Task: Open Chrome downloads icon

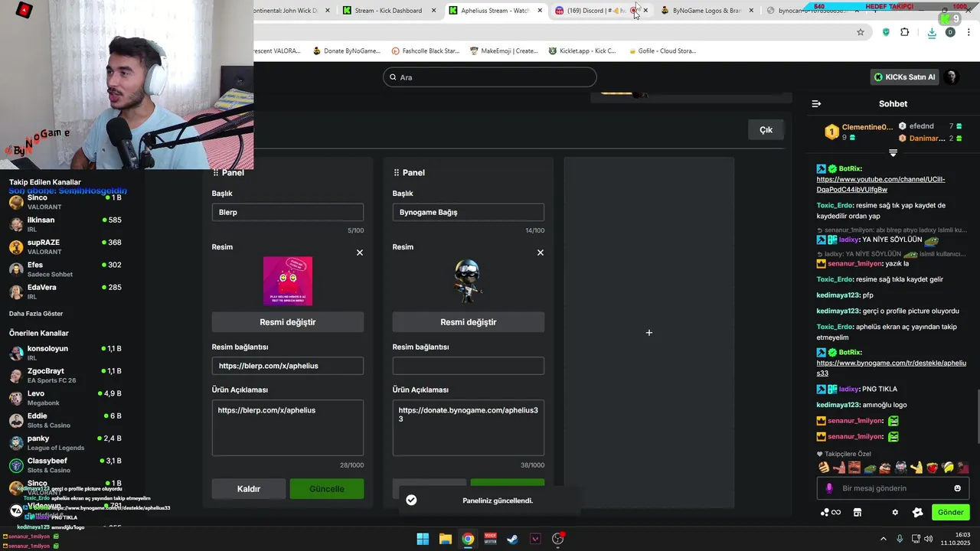Action: tap(932, 32)
